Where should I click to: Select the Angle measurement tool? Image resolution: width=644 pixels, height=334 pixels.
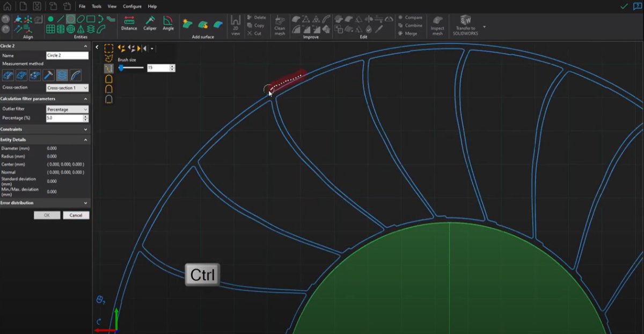click(168, 22)
